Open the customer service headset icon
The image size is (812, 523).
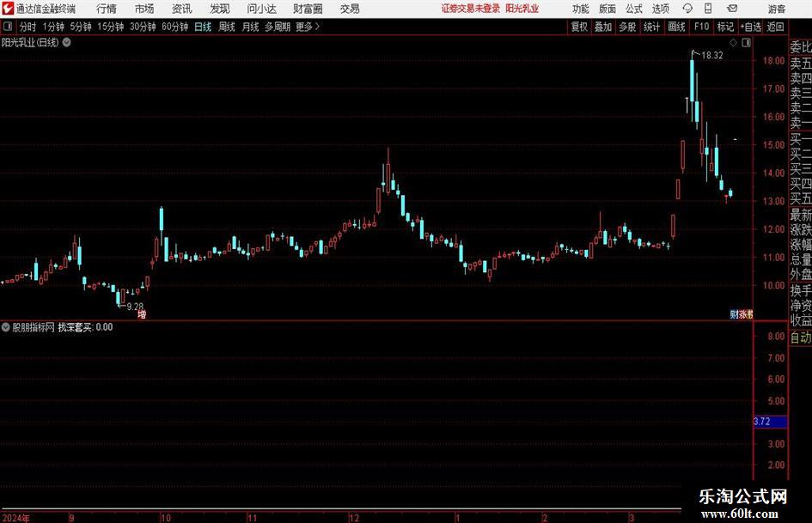687,9
